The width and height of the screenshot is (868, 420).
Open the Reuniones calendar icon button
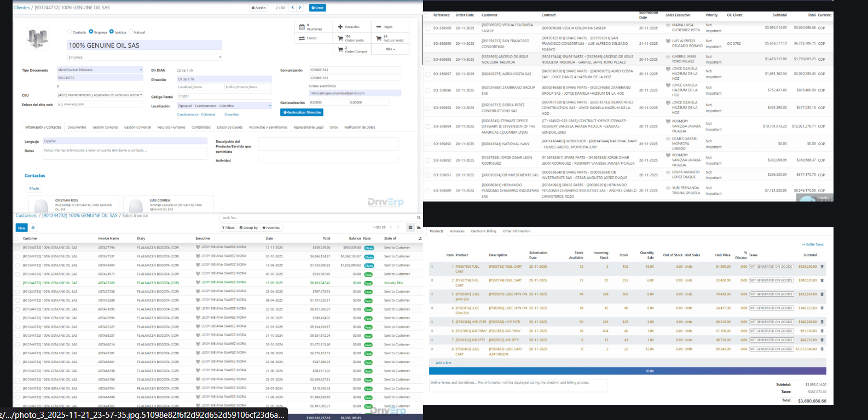tap(302, 27)
